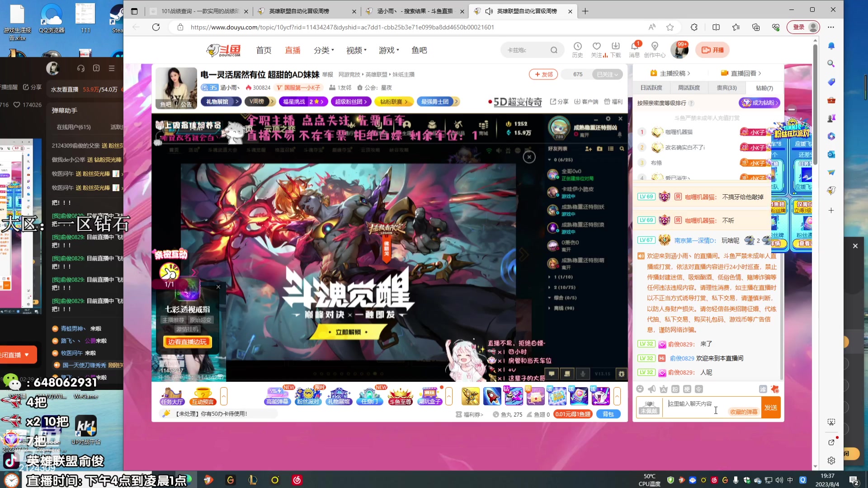Toggle split screen view in browser toolbar
This screenshot has height=488, width=868.
[716, 27]
